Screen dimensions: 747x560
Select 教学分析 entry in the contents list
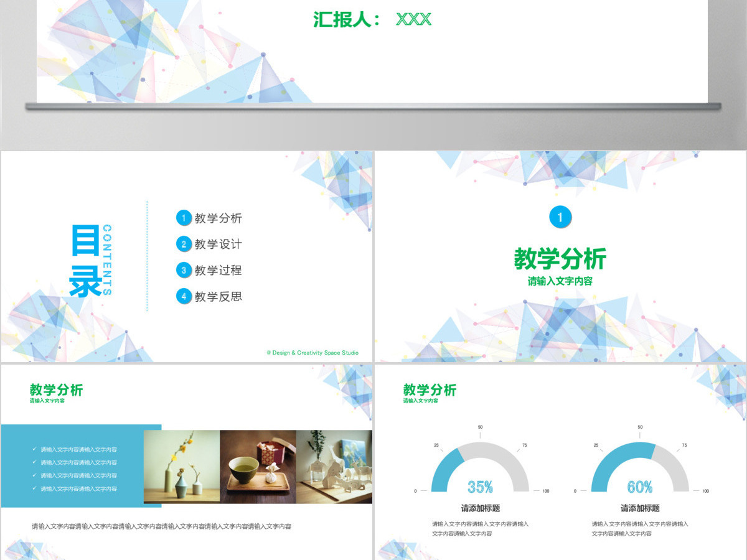(218, 218)
